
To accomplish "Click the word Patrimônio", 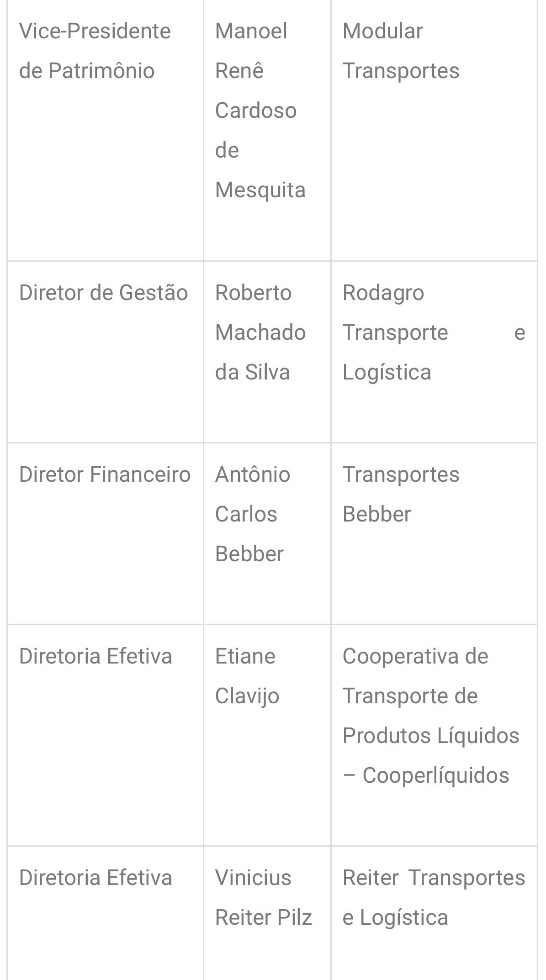I will pyautogui.click(x=101, y=71).
